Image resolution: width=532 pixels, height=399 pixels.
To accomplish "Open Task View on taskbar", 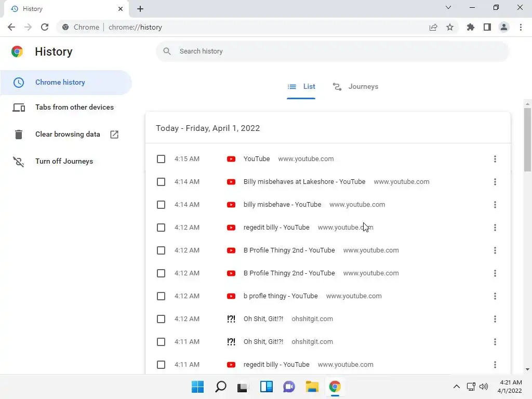I will (242, 387).
